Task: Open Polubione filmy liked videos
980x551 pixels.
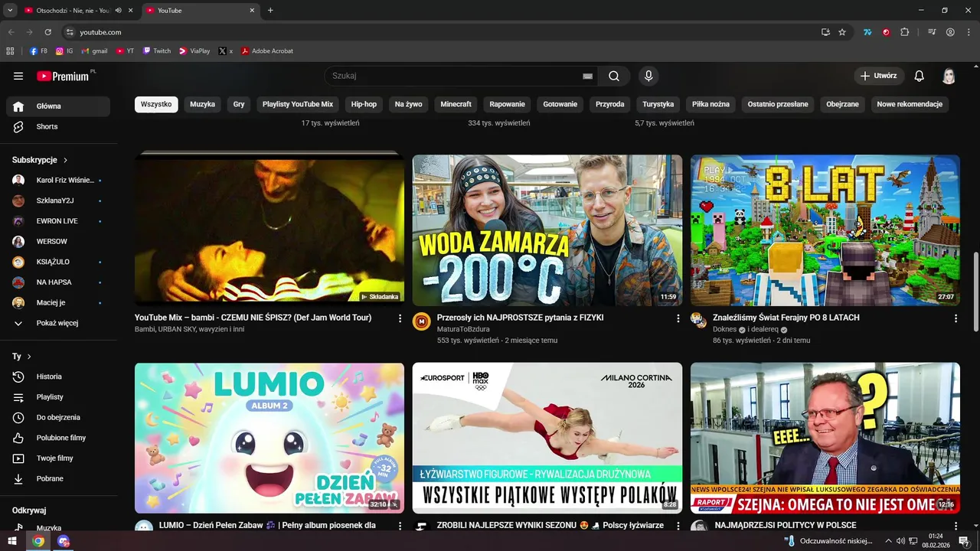Action: 58,438
